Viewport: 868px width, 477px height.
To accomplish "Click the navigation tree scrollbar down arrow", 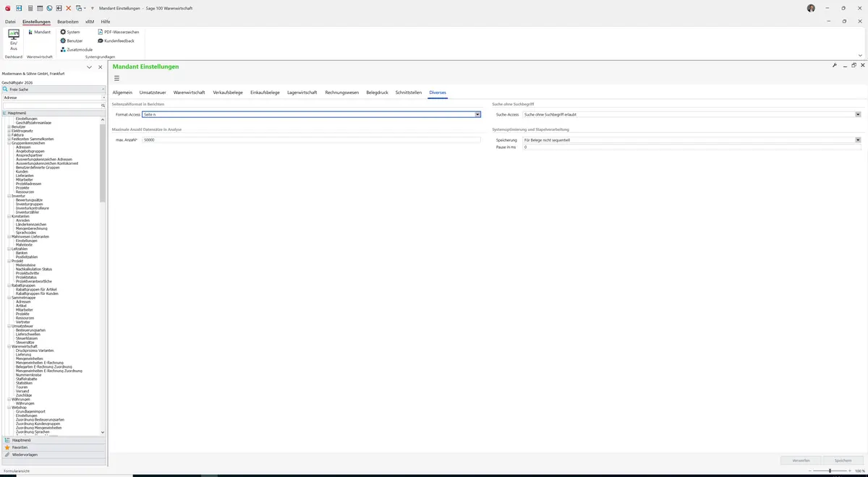I will coord(103,432).
